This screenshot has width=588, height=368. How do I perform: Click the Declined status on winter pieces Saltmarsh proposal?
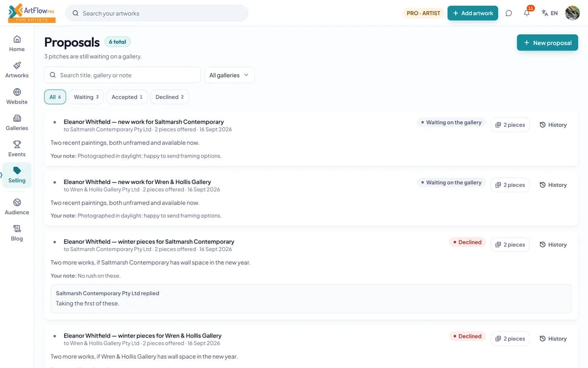pos(467,242)
